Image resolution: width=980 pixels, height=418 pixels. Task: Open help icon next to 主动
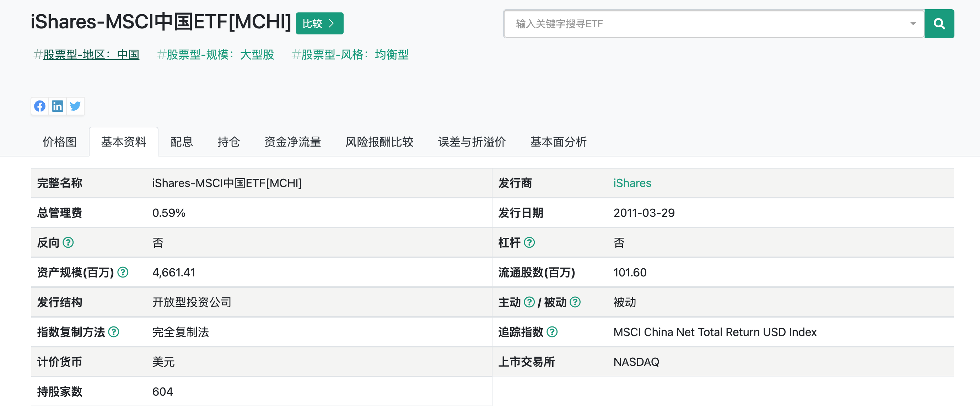click(529, 302)
